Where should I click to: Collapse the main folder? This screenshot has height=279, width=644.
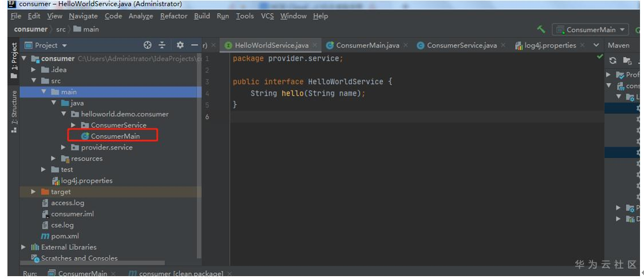(44, 92)
